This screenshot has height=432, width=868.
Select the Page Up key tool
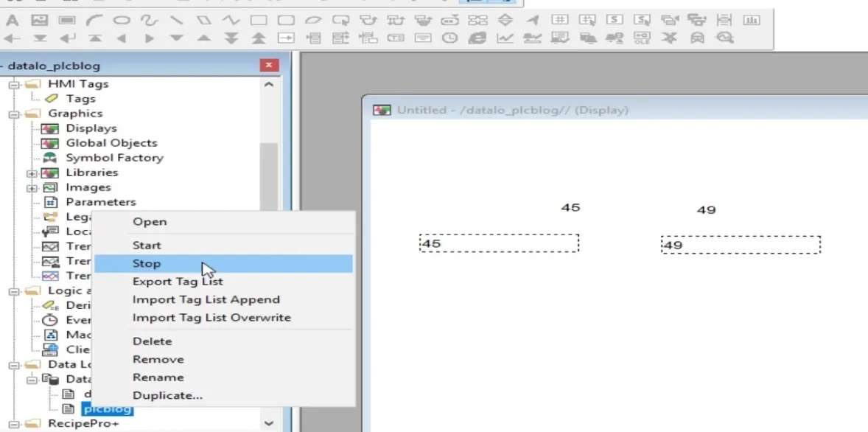tap(259, 39)
